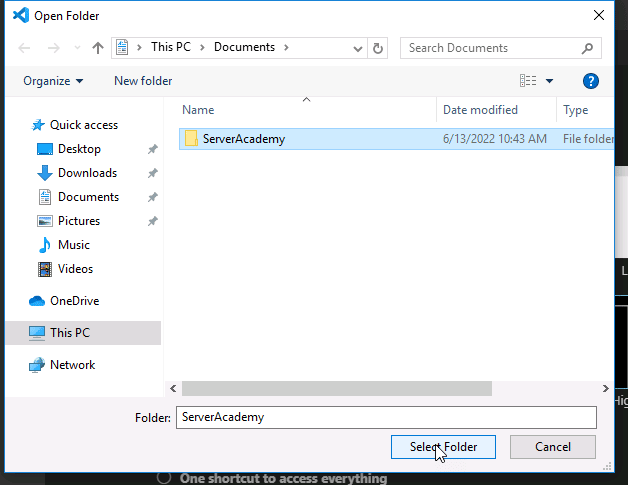This screenshot has height=485, width=628.
Task: Sort files by Date modified column
Action: click(x=481, y=110)
